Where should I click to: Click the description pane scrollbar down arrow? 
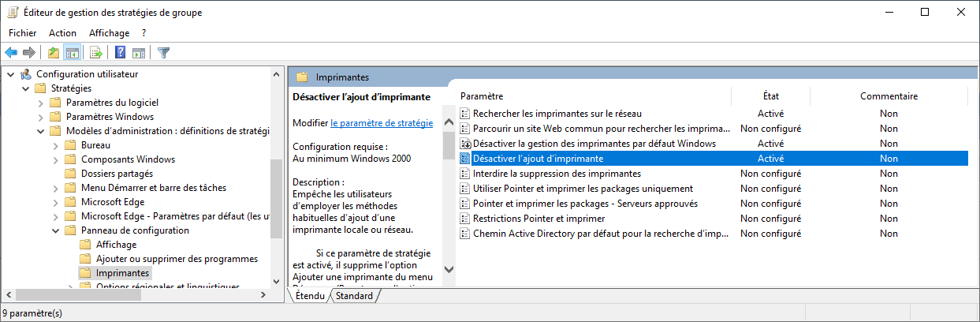[x=449, y=270]
